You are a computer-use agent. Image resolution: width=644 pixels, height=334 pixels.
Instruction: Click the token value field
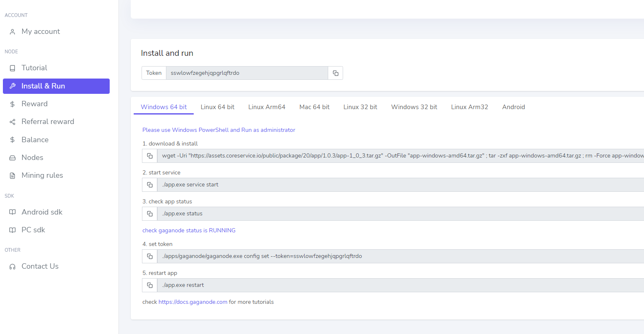(247, 73)
